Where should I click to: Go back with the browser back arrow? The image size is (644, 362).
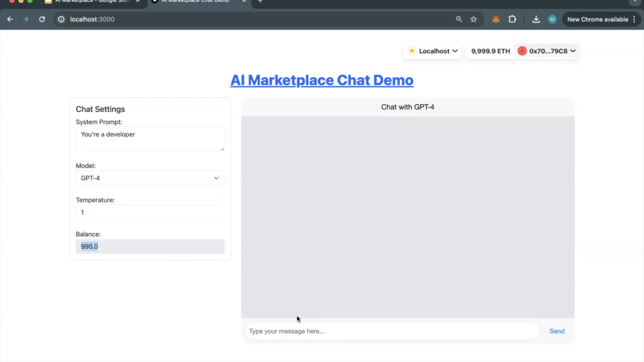click(10, 19)
